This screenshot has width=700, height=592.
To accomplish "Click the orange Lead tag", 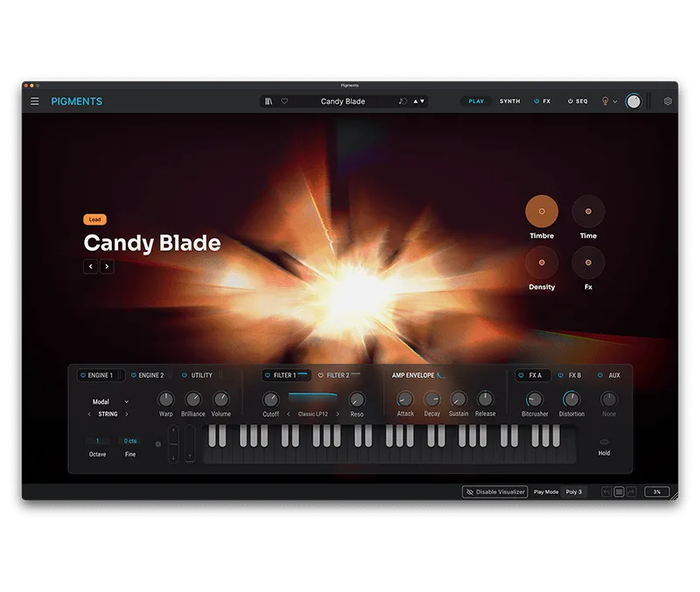I will point(94,219).
